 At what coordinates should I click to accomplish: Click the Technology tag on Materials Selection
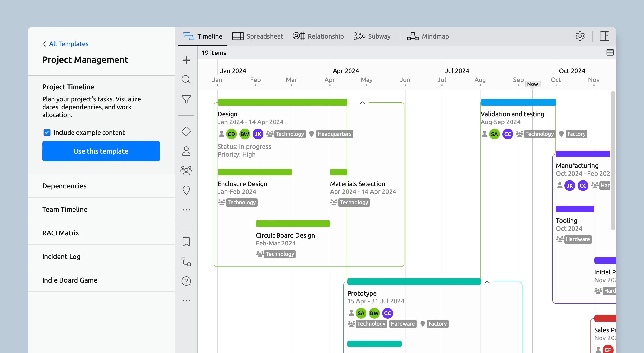tap(354, 203)
